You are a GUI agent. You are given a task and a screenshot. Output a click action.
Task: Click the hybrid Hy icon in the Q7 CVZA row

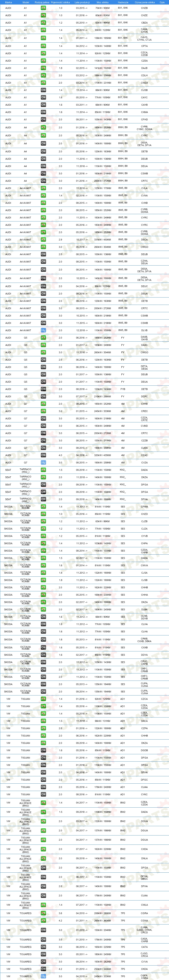43,463
